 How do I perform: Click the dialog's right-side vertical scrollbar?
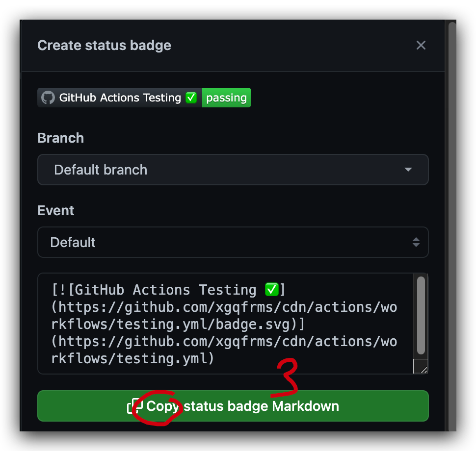coord(452,225)
